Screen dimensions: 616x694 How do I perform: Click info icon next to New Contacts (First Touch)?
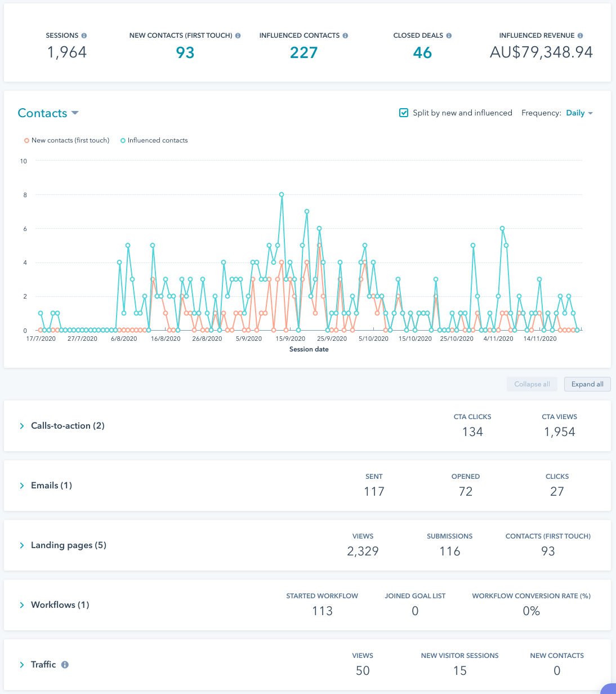238,35
